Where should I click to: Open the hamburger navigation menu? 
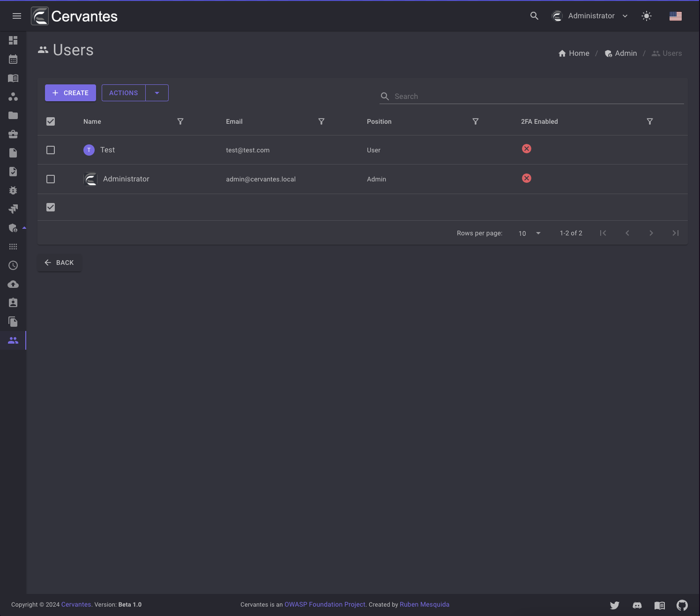17,16
